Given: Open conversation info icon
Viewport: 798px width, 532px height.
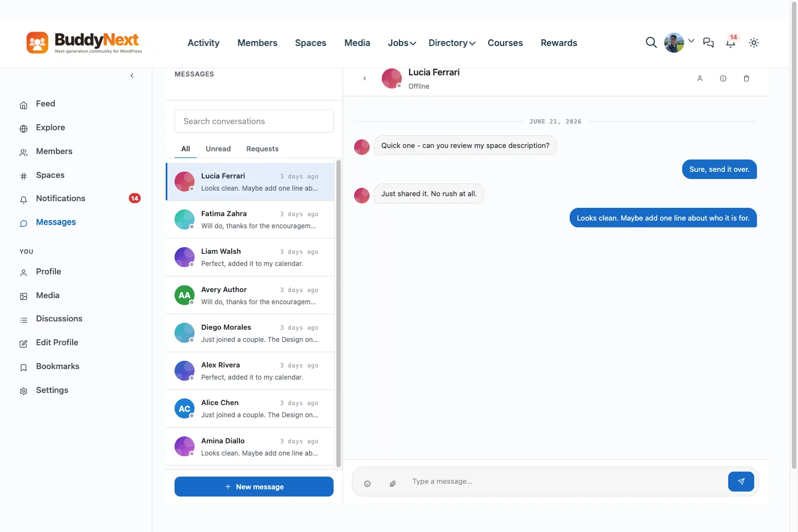Looking at the screenshot, I should point(723,79).
